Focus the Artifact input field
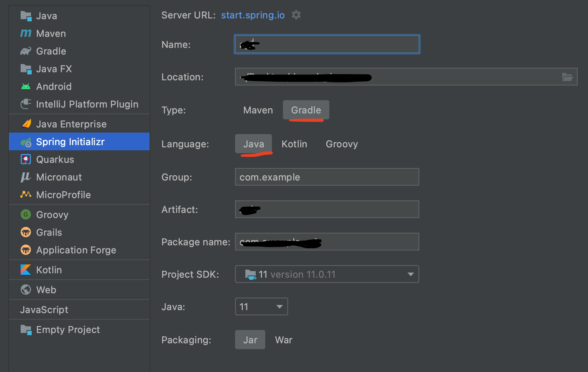The height and width of the screenshot is (372, 588). click(x=327, y=209)
